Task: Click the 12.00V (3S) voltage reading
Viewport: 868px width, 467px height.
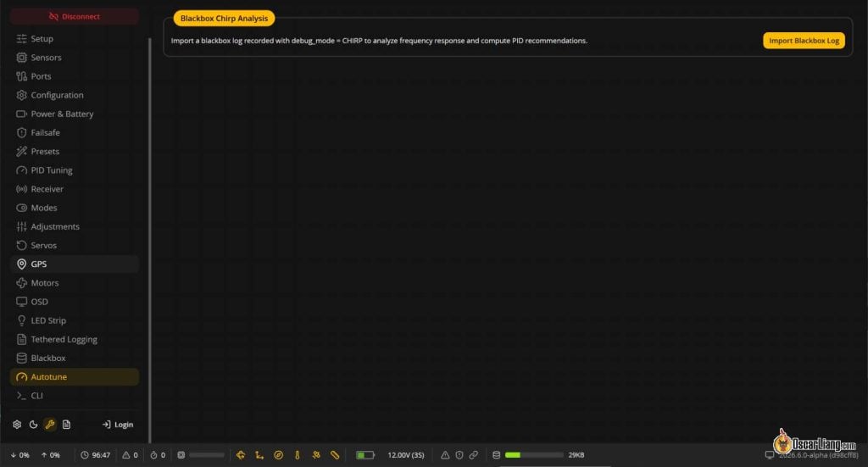Action: (406, 455)
